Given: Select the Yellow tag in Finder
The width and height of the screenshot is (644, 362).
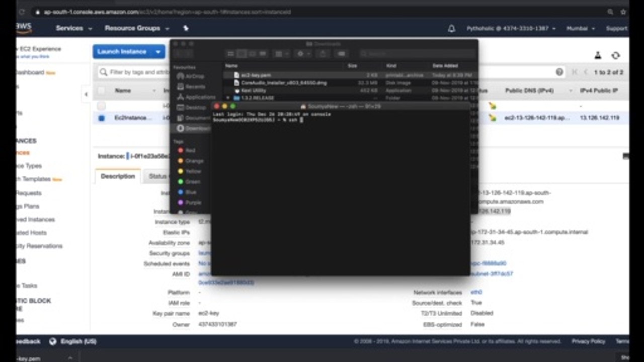Looking at the screenshot, I should coord(190,171).
